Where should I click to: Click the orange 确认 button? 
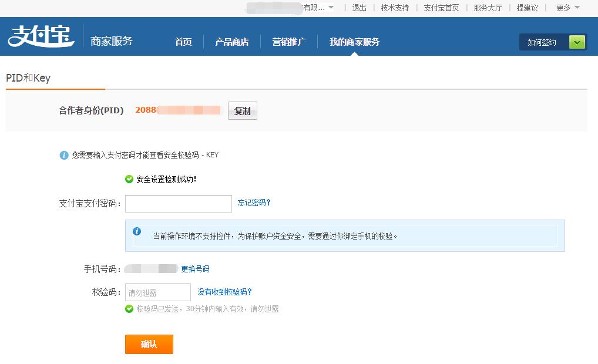149,344
